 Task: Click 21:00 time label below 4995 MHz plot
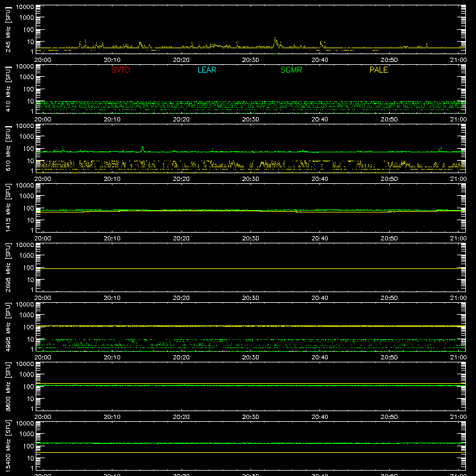[x=458, y=358]
